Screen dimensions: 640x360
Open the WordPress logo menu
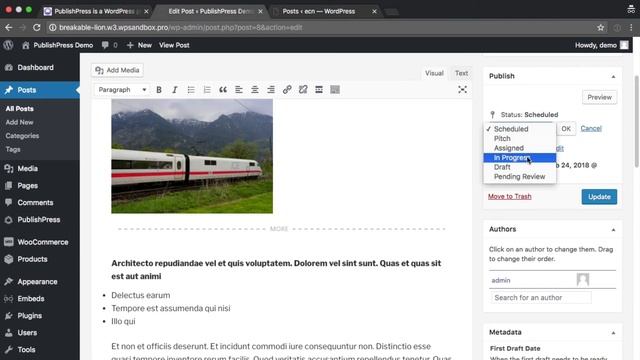pos(8,45)
